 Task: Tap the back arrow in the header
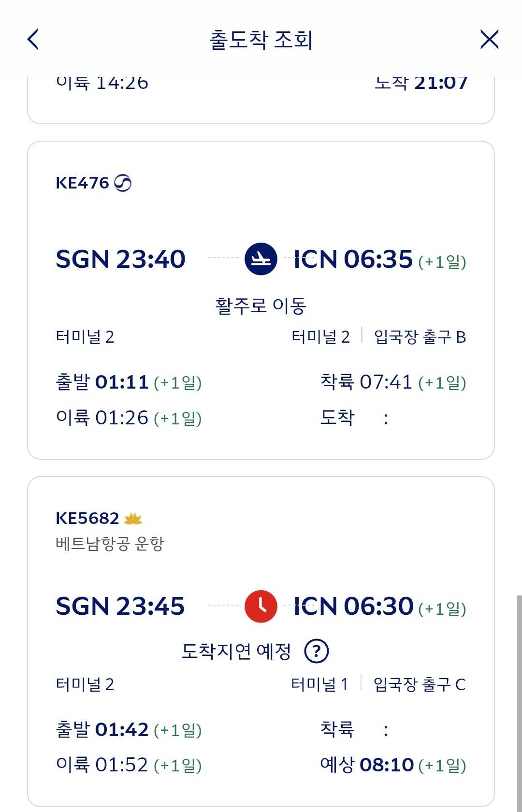coord(33,40)
